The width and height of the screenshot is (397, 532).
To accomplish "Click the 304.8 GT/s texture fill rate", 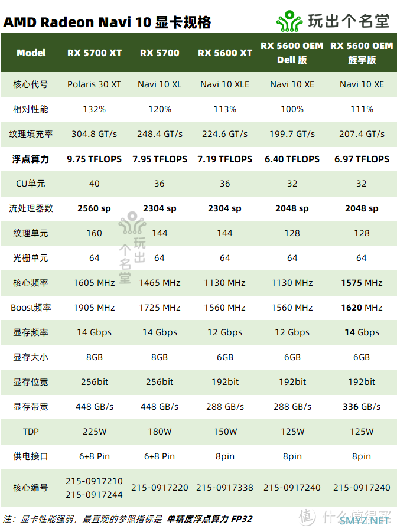I will tap(94, 134).
